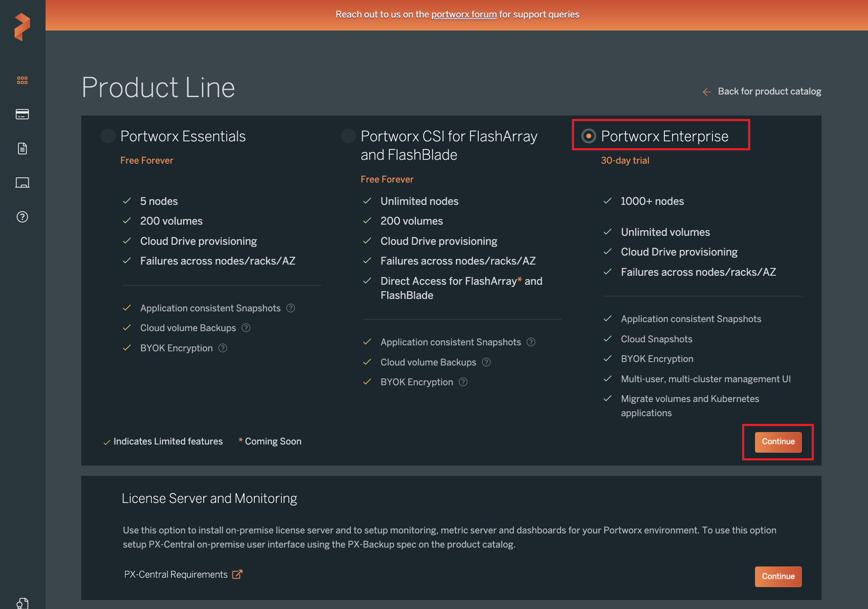Viewport: 868px width, 609px height.
Task: Show info for Essentials BYOK Encryption
Action: (x=223, y=348)
